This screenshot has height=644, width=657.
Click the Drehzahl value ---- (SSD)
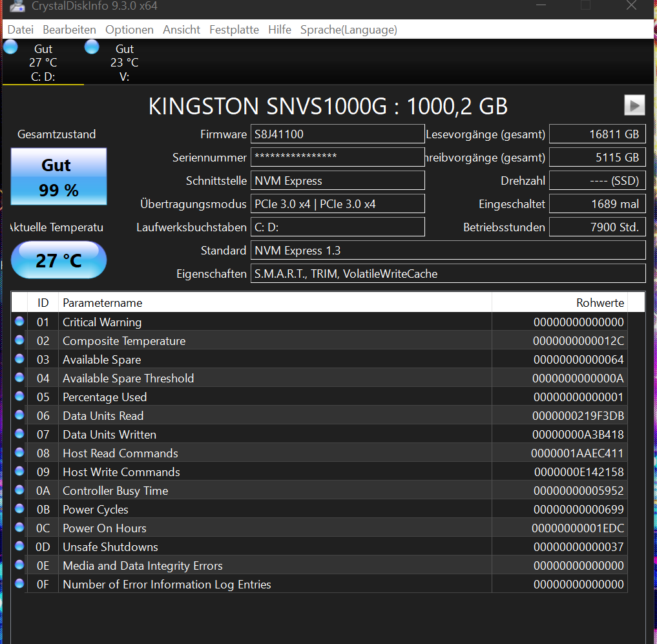point(597,181)
